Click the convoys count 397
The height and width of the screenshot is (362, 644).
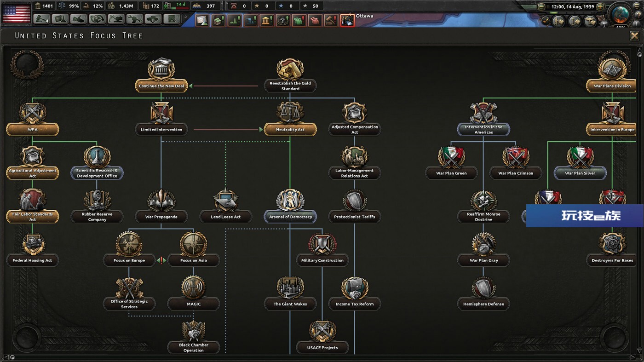pos(211,6)
